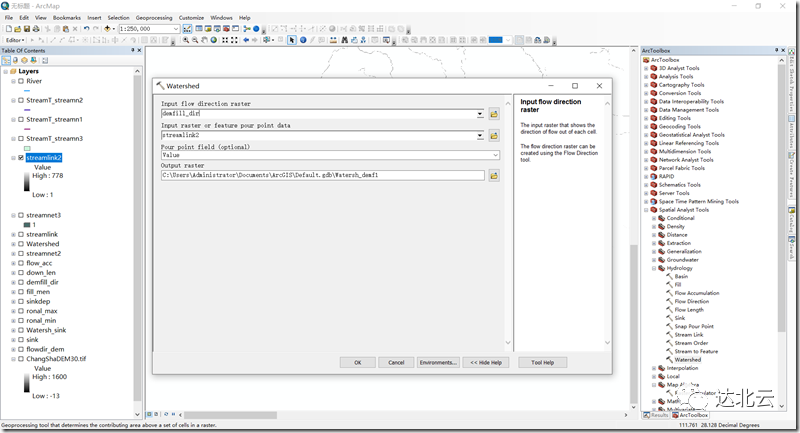
Task: Click the blue zoom percentage box
Action: [495, 40]
